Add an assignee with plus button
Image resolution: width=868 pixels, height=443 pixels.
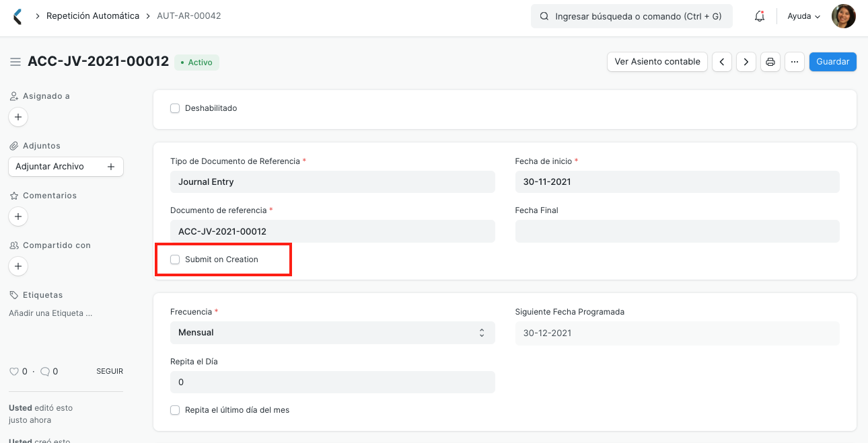18,117
